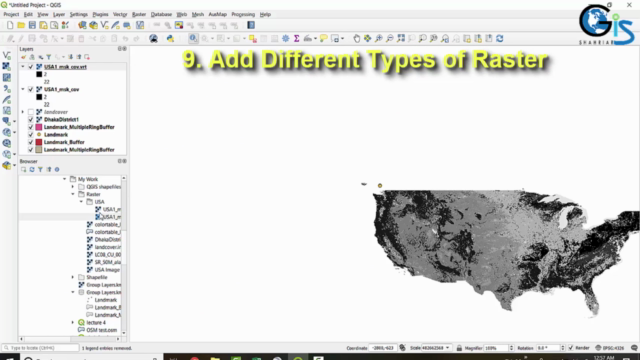Image resolution: width=640 pixels, height=360 pixels.
Task: Click the EPSG:4326 CRS button
Action: [610, 348]
